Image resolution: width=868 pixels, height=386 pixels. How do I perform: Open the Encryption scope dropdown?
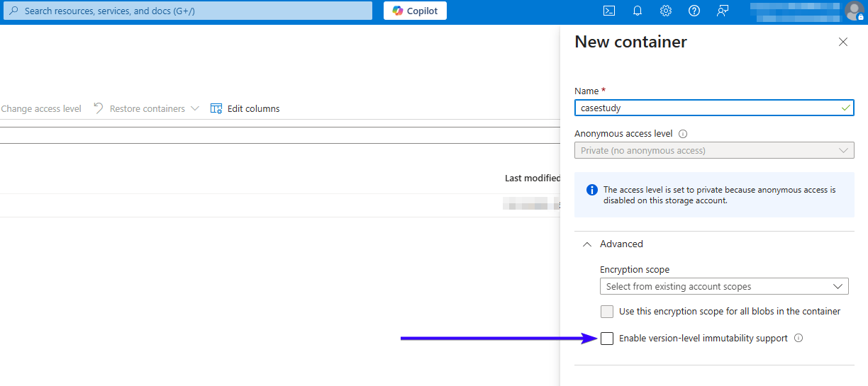pyautogui.click(x=724, y=286)
